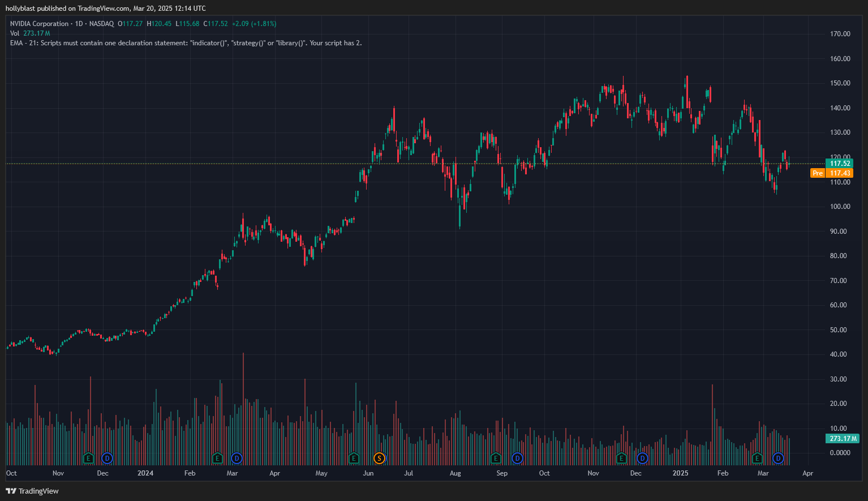The image size is (868, 501).
Task: Click the high value H120.45
Action: (159, 24)
